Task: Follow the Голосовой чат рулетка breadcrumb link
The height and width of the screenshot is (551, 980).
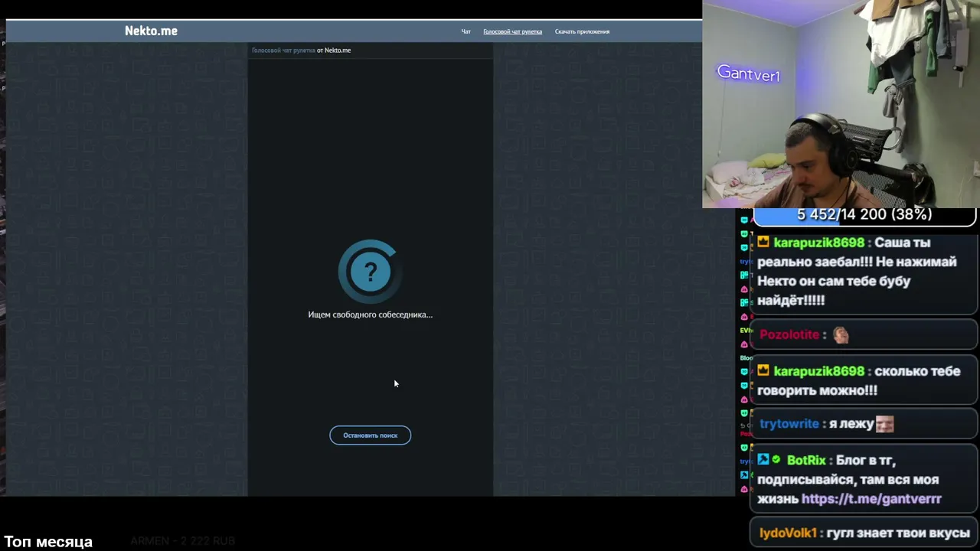Action: click(x=283, y=51)
